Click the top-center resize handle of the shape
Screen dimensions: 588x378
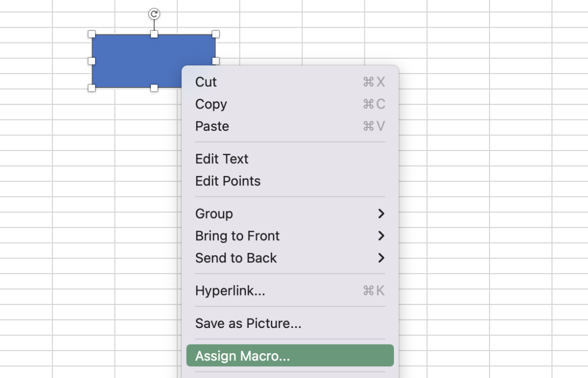[x=154, y=34]
